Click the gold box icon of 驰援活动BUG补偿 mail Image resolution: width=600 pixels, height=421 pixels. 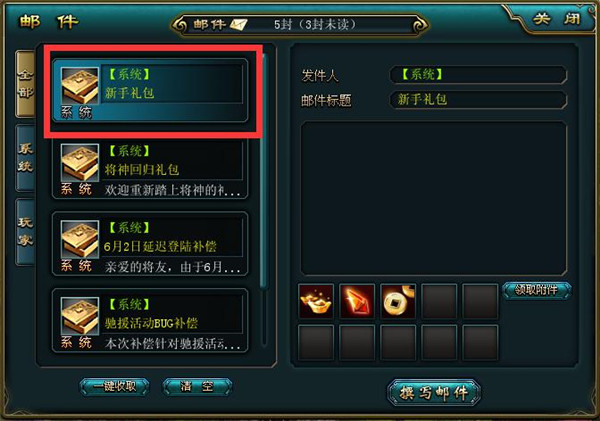point(80,316)
